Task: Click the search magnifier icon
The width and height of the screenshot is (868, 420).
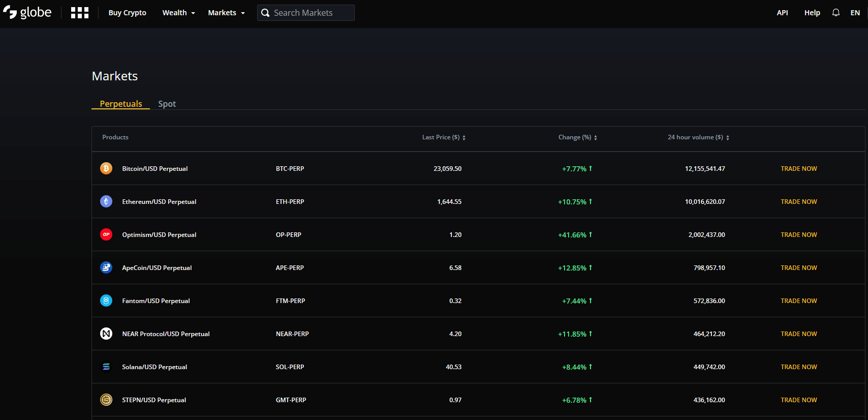Action: [265, 13]
